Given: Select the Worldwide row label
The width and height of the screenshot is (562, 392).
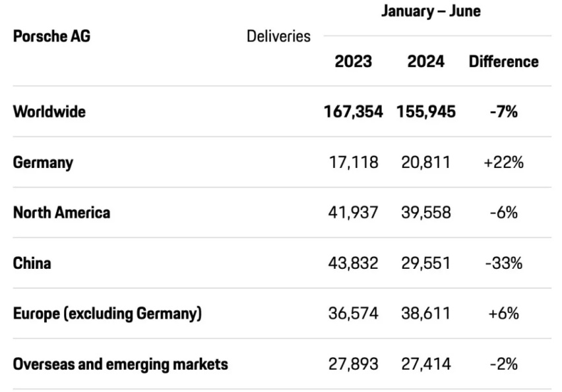Looking at the screenshot, I should point(49,111).
